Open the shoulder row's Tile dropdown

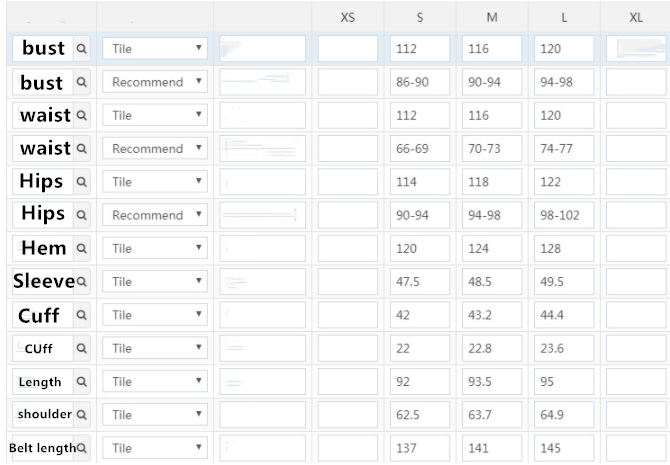[x=155, y=415]
